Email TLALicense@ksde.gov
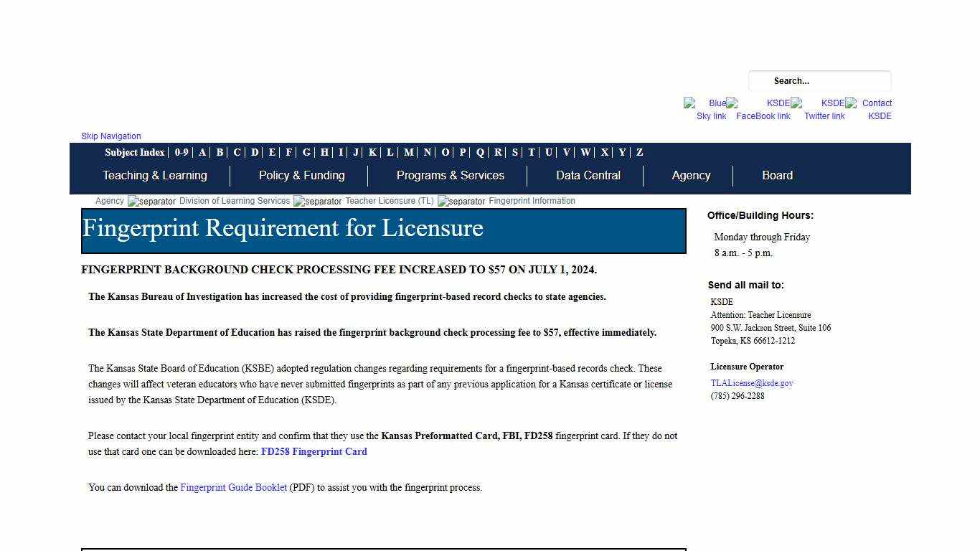The width and height of the screenshot is (980, 551). coord(752,383)
